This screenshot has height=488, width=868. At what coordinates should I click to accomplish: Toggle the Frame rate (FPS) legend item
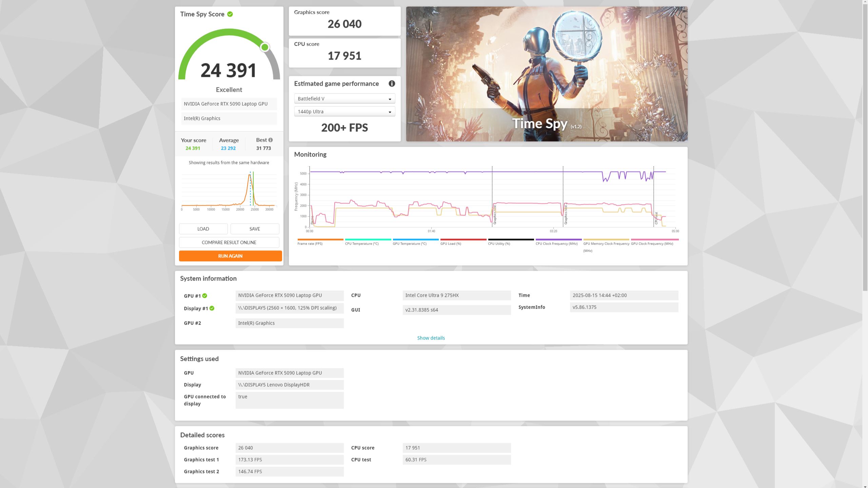point(320,242)
